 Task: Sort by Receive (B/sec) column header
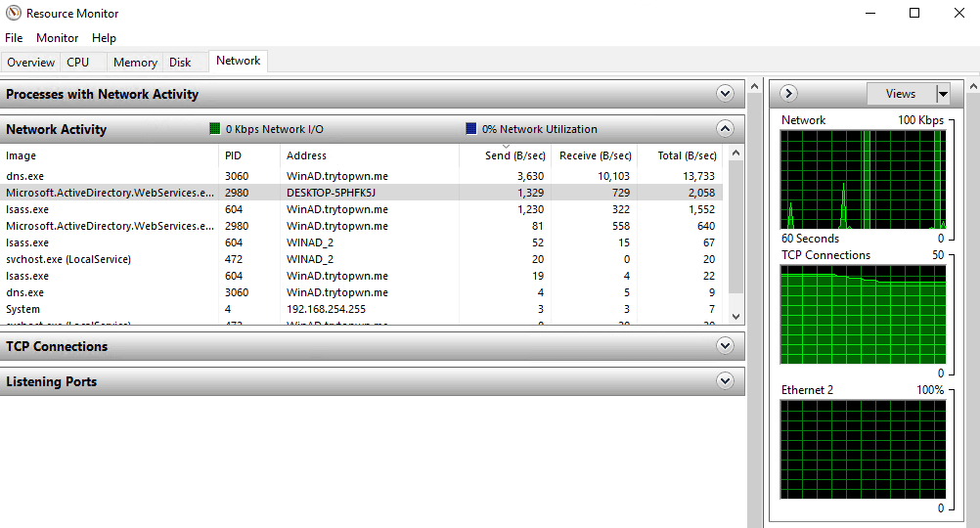[x=594, y=155]
